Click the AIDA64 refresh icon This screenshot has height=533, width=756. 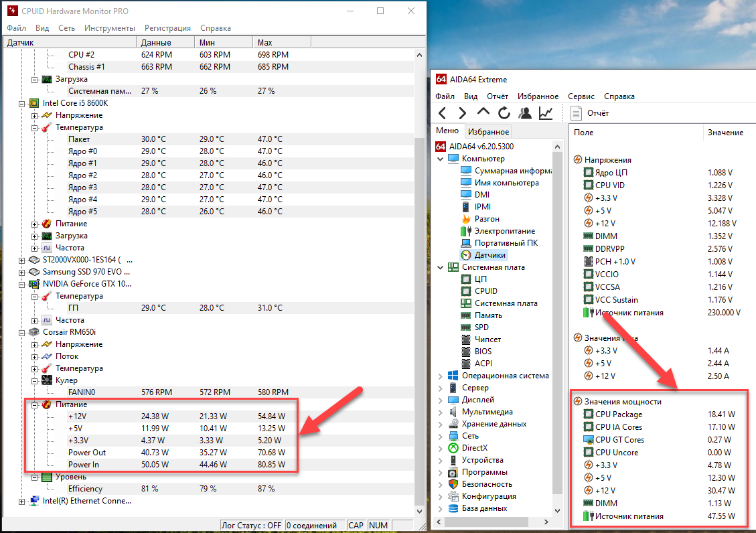tap(504, 113)
